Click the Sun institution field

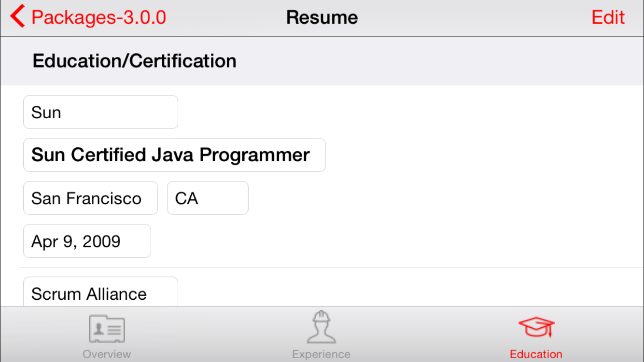click(100, 112)
